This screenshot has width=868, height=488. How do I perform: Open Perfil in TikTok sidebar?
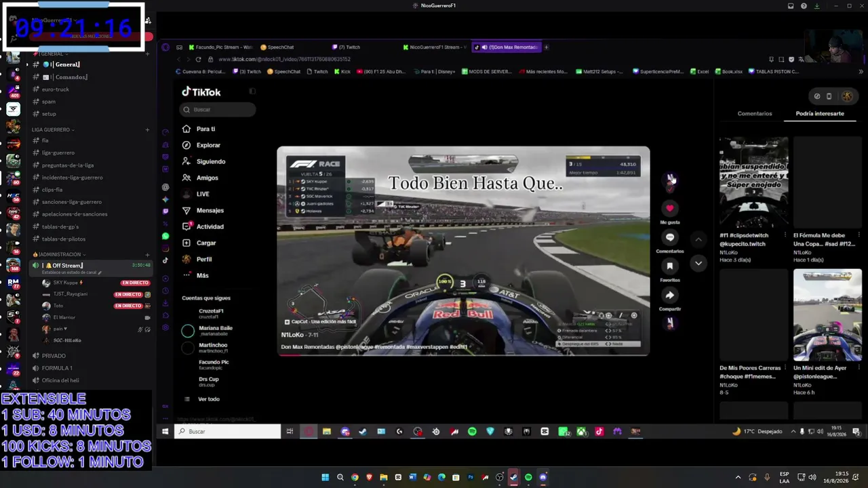(197, 259)
